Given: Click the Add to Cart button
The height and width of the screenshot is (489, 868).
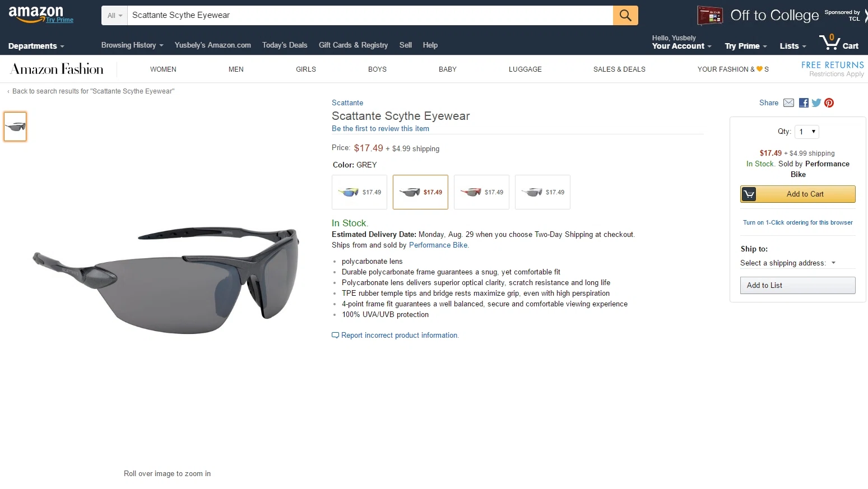Looking at the screenshot, I should [798, 194].
